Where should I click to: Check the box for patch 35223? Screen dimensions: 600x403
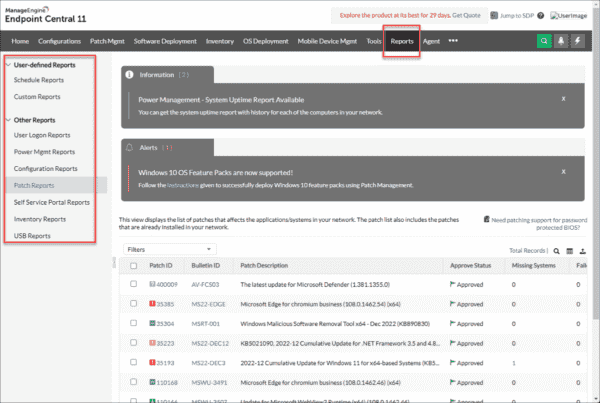point(133,342)
